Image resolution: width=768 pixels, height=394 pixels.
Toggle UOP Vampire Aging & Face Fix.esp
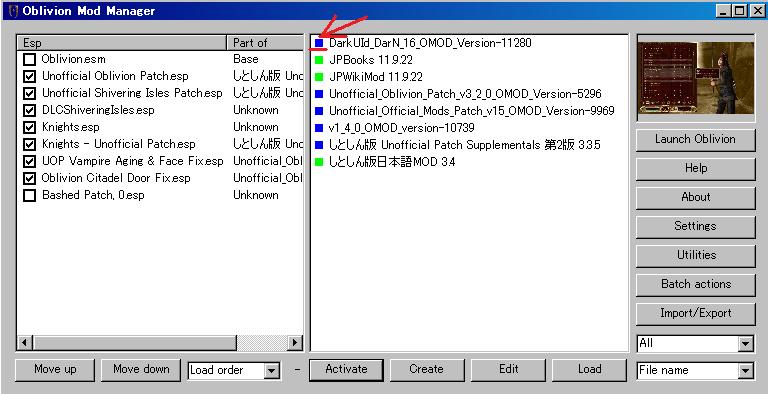[x=29, y=161]
